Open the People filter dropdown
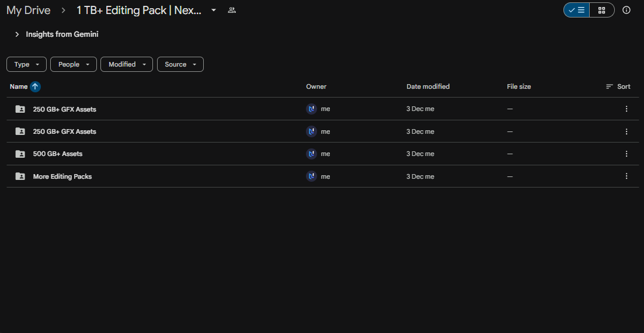 pos(74,64)
